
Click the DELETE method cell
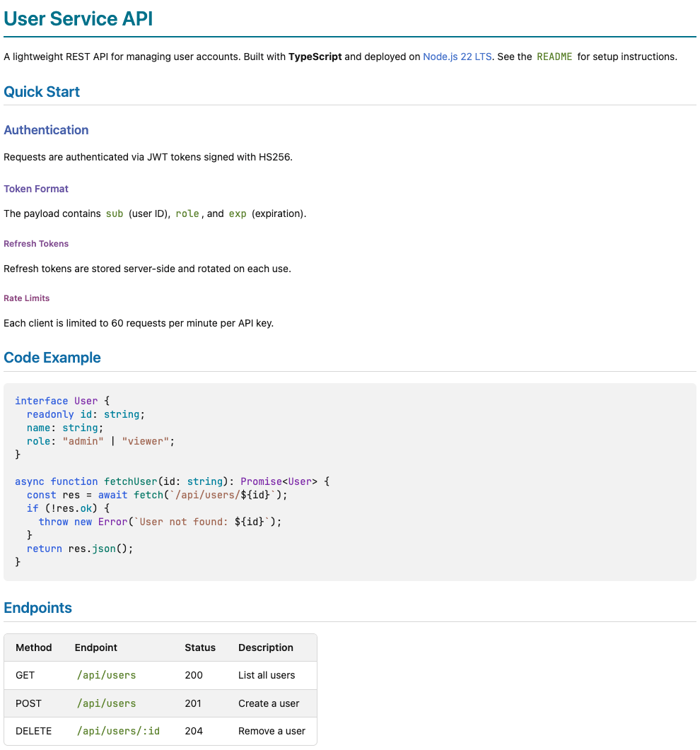33,731
